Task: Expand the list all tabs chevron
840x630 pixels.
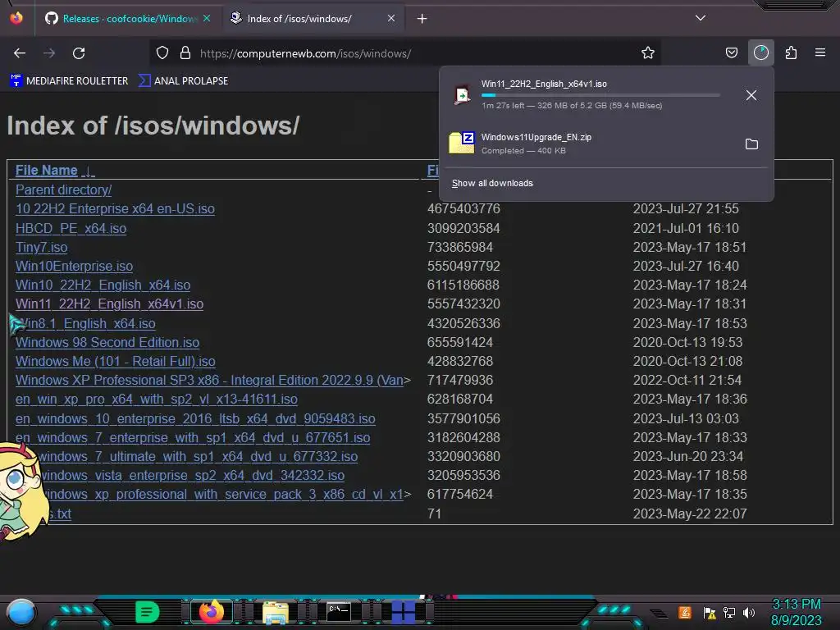Action: (x=700, y=18)
